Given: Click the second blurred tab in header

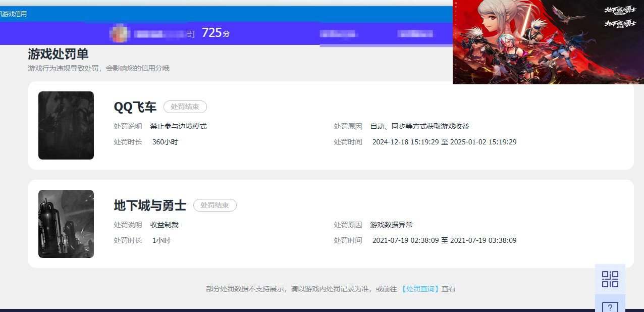Looking at the screenshot, I should click(415, 34).
